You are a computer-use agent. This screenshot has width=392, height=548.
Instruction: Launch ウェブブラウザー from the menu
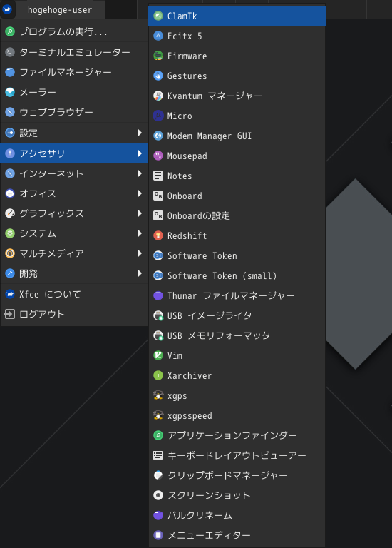coord(74,112)
